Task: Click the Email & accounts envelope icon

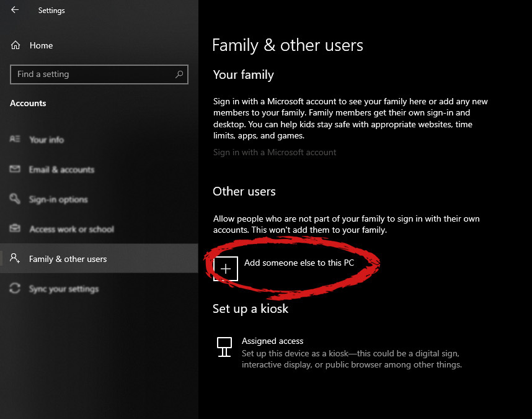Action: [x=15, y=169]
